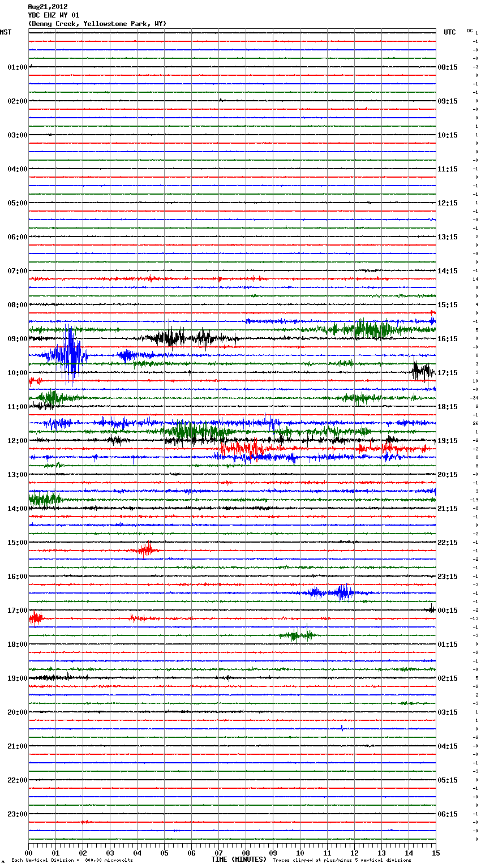The height and width of the screenshot is (868, 481).
Task: Click the "UTC" timezone header
Action: click(x=450, y=32)
